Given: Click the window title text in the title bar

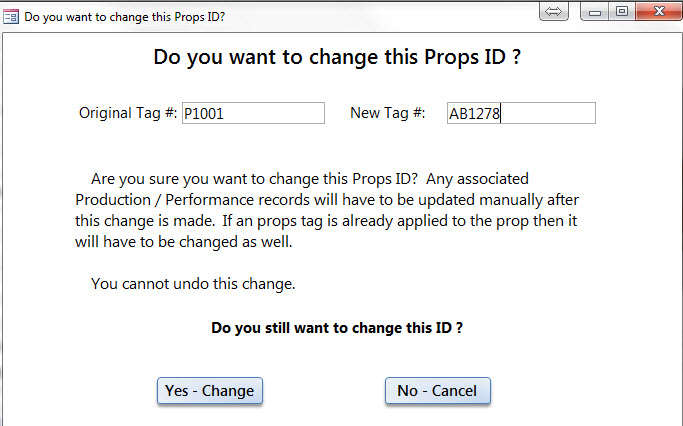Looking at the screenshot, I should click(x=125, y=17).
